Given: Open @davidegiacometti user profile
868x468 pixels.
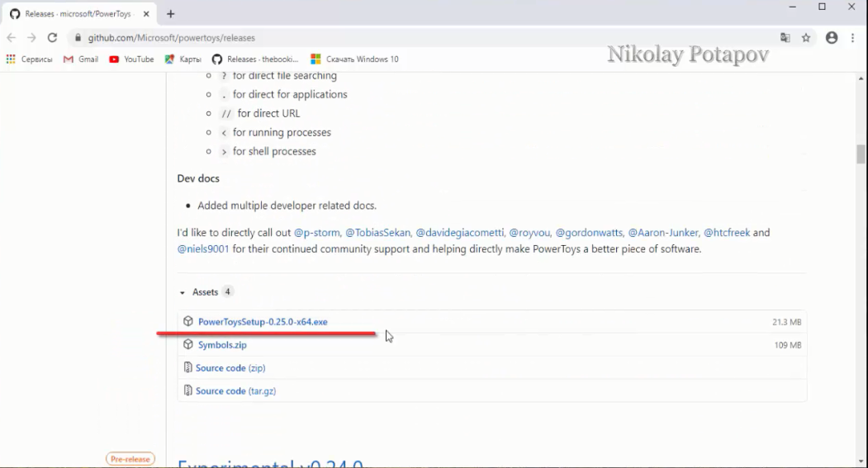Looking at the screenshot, I should point(460,233).
